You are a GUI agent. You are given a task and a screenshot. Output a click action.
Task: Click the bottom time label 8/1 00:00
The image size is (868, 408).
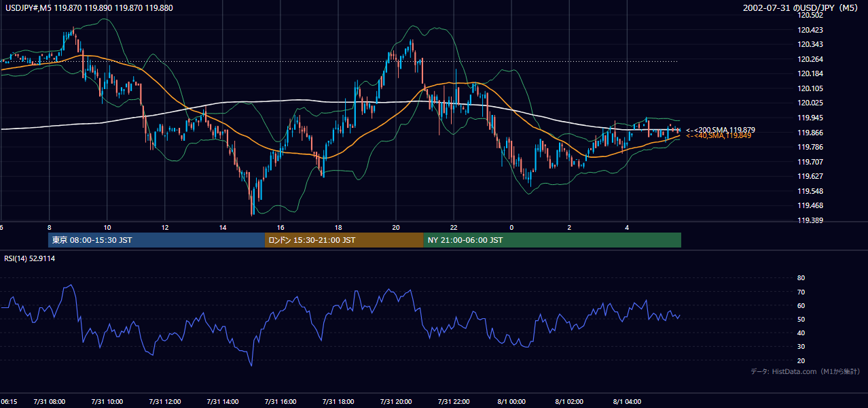(511, 402)
